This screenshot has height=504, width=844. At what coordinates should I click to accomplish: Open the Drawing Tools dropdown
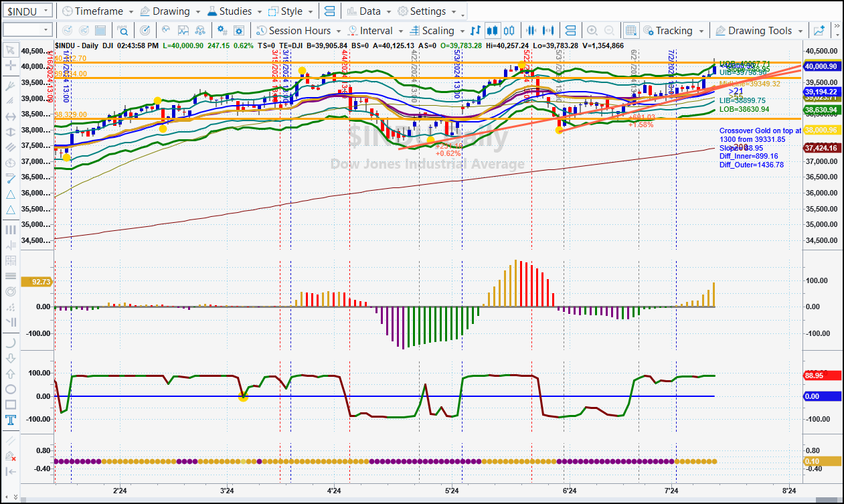759,30
